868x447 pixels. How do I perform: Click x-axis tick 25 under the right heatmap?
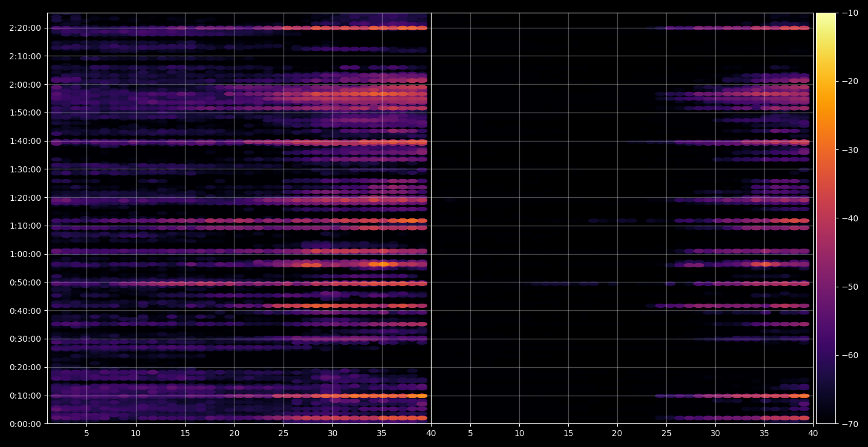coord(666,433)
